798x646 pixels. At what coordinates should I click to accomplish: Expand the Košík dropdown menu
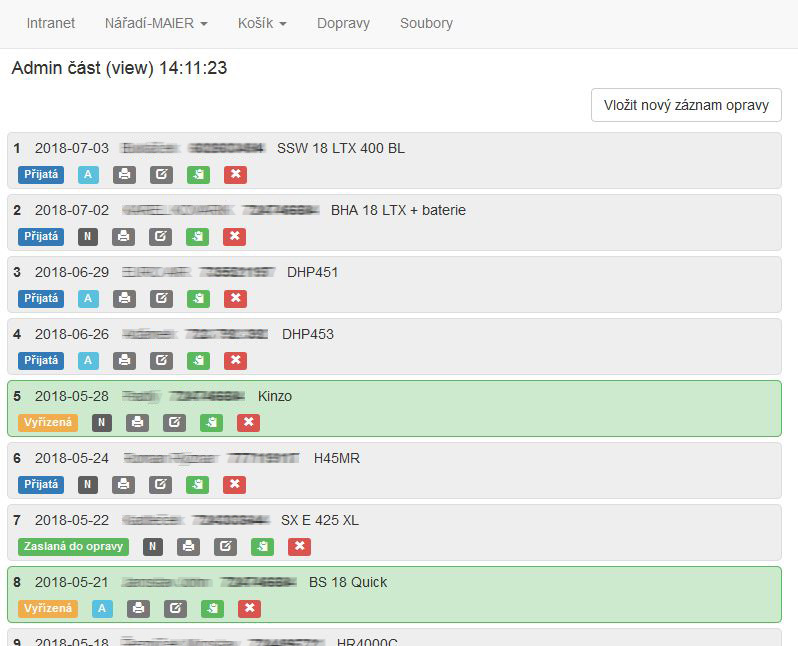click(262, 23)
